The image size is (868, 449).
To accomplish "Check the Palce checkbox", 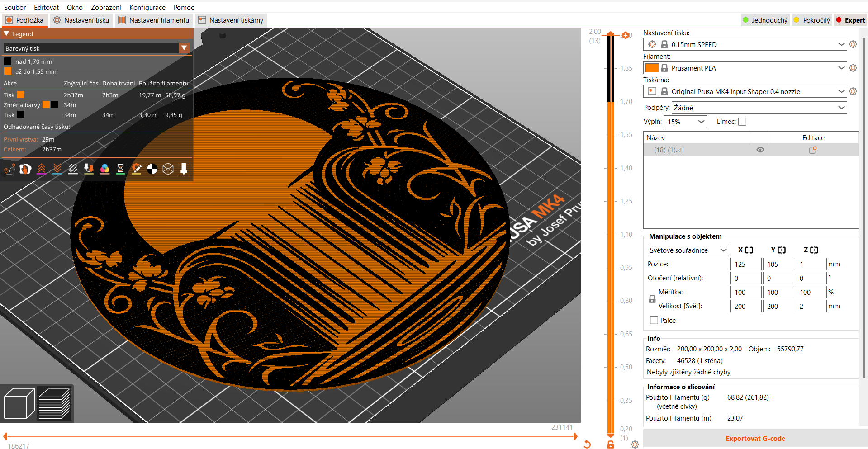I will pos(654,320).
